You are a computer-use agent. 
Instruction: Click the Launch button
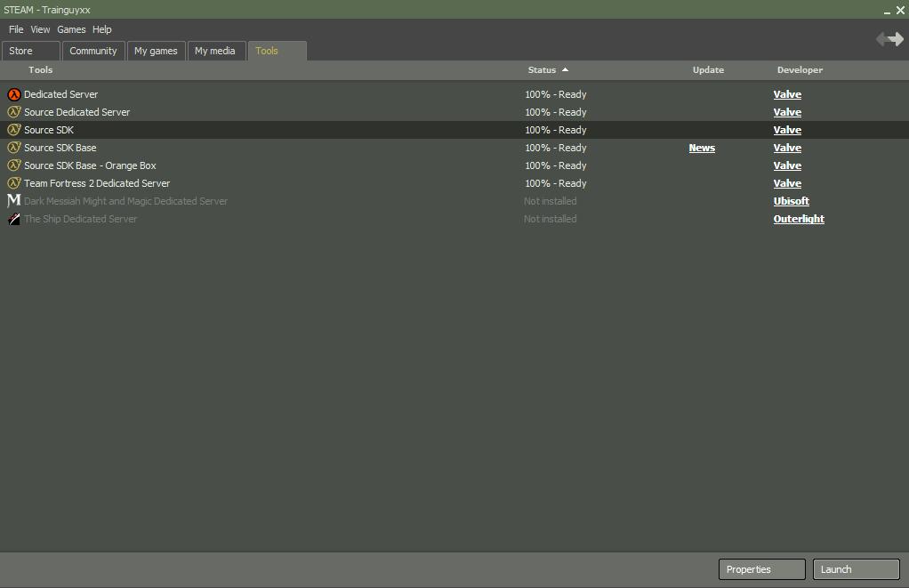(x=857, y=569)
